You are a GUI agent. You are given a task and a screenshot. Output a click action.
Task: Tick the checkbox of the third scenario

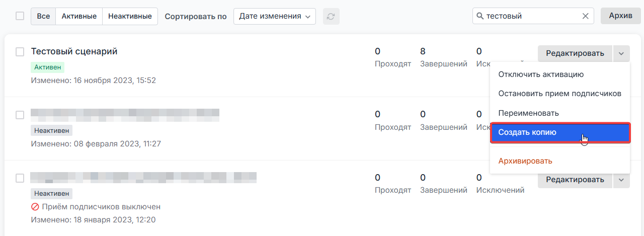[x=20, y=178]
